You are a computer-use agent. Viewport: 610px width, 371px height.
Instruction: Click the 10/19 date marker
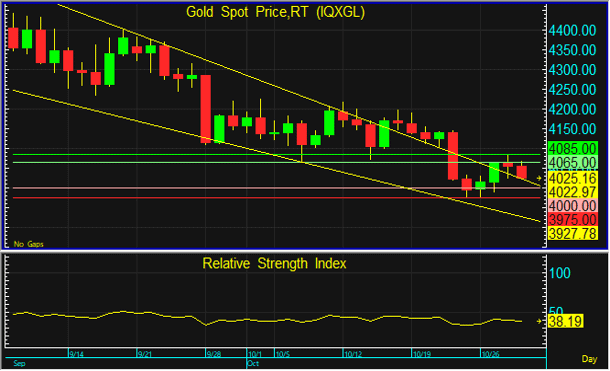pos(422,354)
